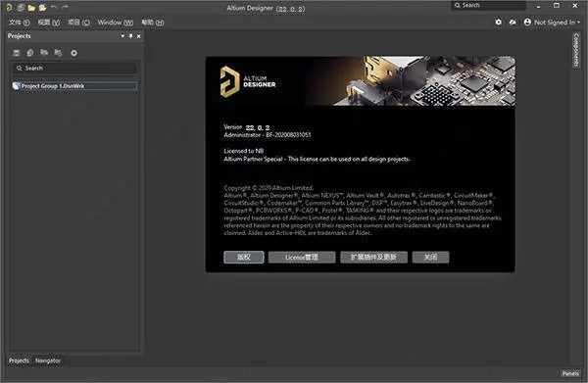Click the Compile project icon in Projects panel
Viewport: 588px width, 383px height.
coord(30,53)
